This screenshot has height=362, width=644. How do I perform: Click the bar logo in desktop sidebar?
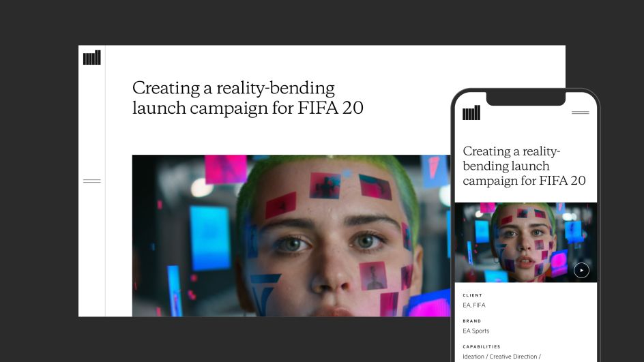point(91,57)
